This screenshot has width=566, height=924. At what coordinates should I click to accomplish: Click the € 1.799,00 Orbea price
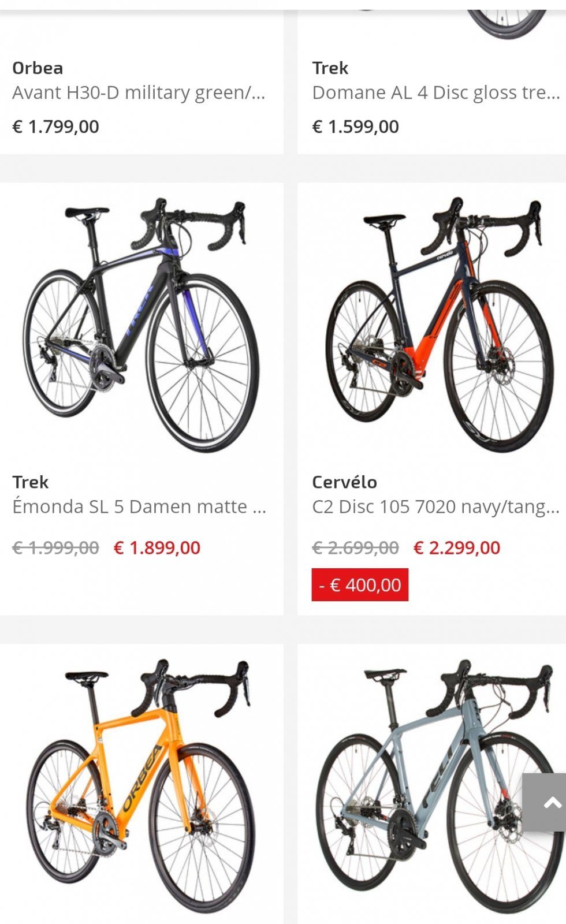click(x=55, y=126)
